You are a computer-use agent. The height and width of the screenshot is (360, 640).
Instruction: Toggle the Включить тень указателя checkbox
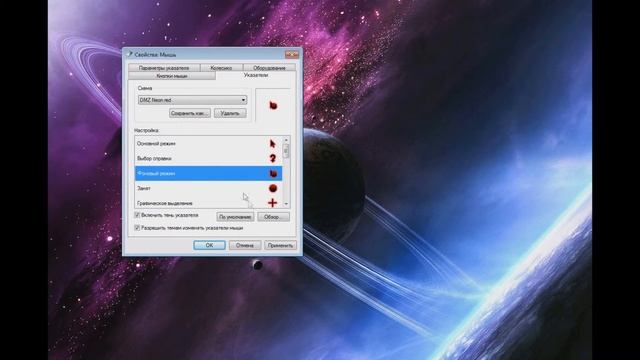coord(137,215)
